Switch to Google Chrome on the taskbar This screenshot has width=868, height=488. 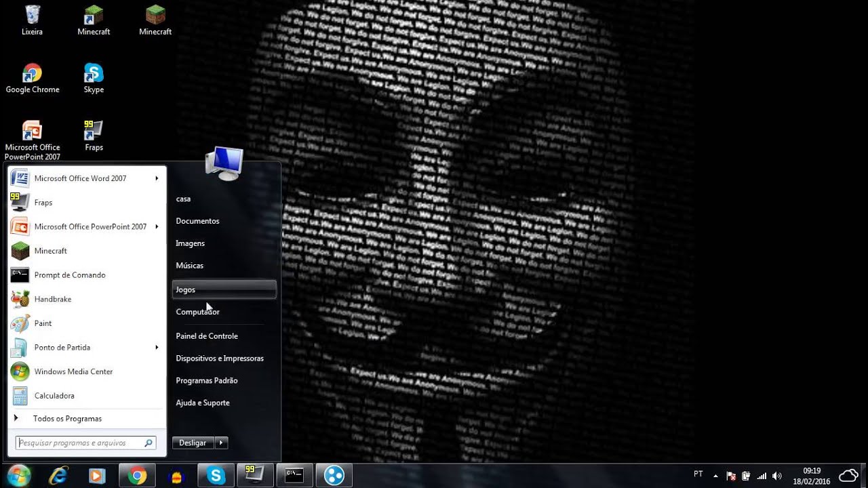click(137, 476)
